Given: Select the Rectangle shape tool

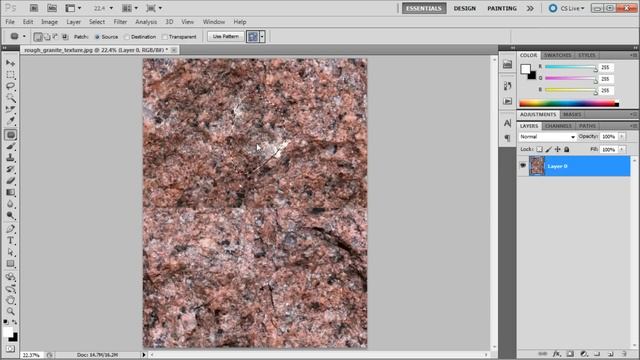Looking at the screenshot, I should [x=11, y=264].
